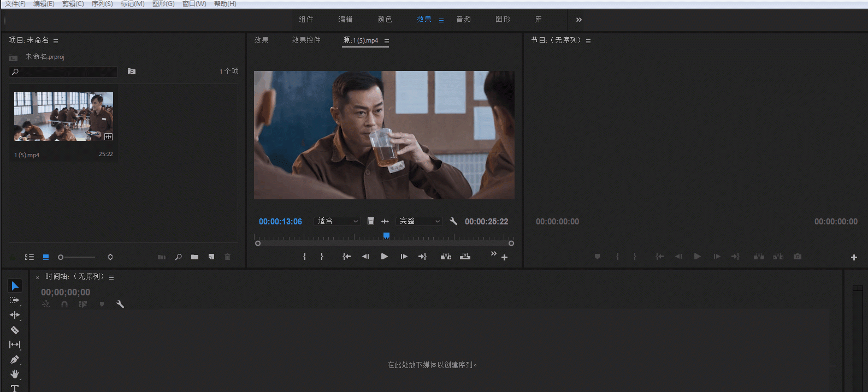Open the 剪辑(C) menu
Screen dimensions: 868x392
point(73,4)
